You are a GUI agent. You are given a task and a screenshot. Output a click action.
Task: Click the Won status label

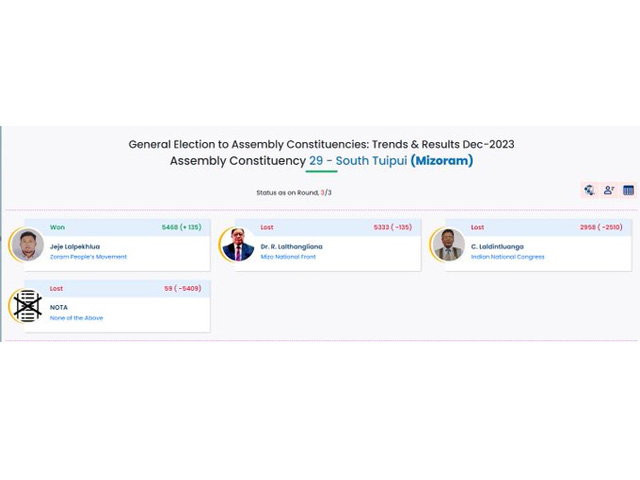(57, 227)
